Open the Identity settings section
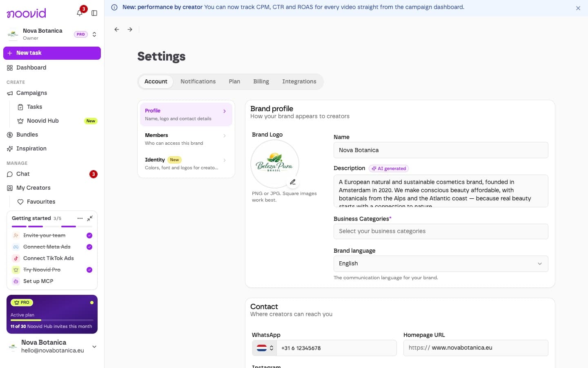The width and height of the screenshot is (588, 368). (x=186, y=164)
